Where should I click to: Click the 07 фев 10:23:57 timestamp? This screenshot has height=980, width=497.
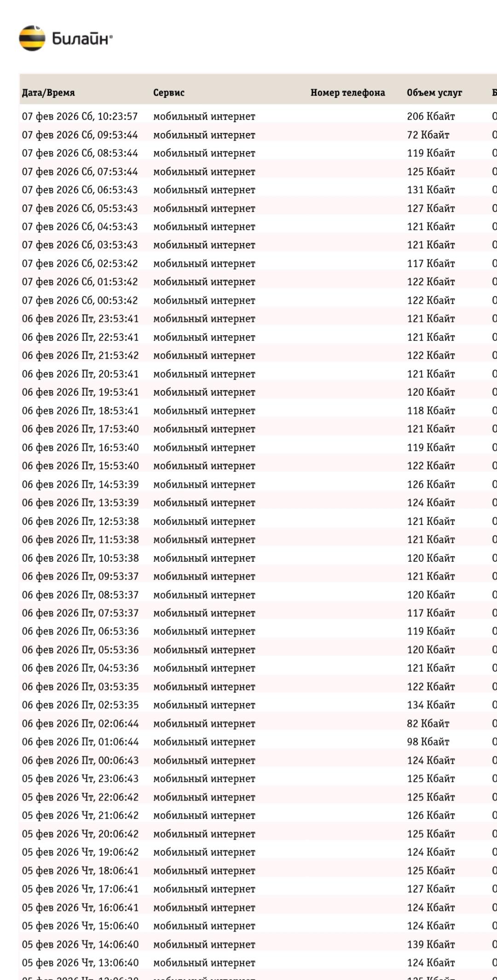[80, 116]
